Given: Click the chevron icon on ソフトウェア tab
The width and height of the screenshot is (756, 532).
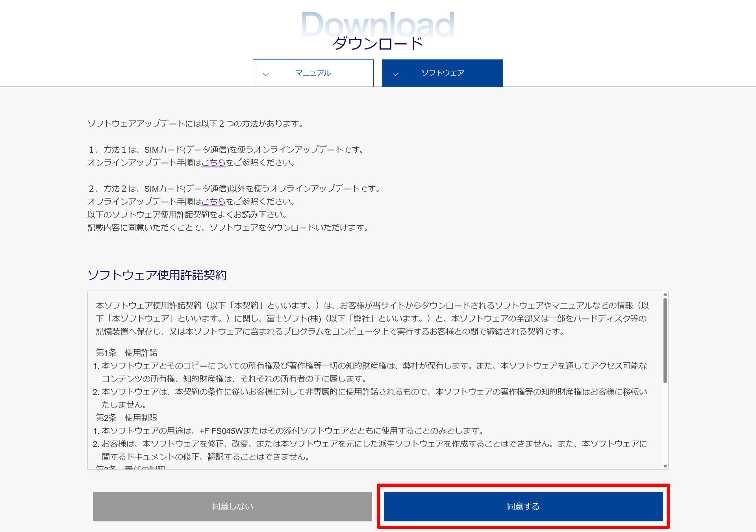Looking at the screenshot, I should [395, 74].
